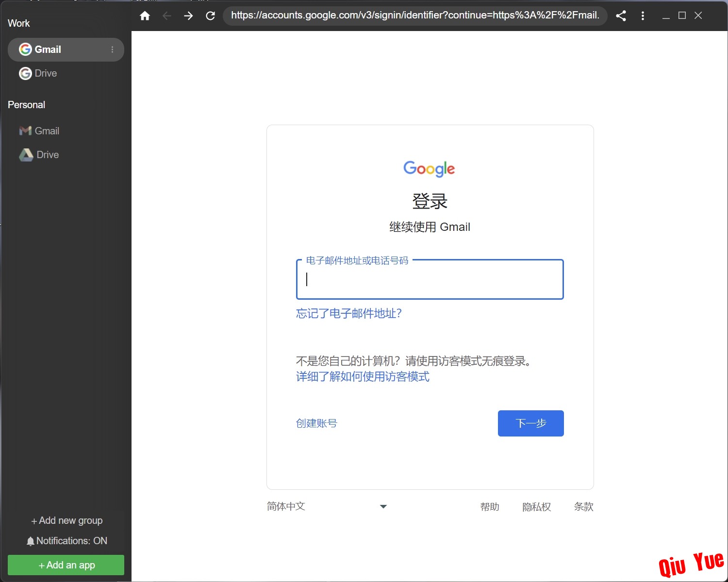Go to the home page icon
The width and height of the screenshot is (728, 582).
[x=145, y=16]
